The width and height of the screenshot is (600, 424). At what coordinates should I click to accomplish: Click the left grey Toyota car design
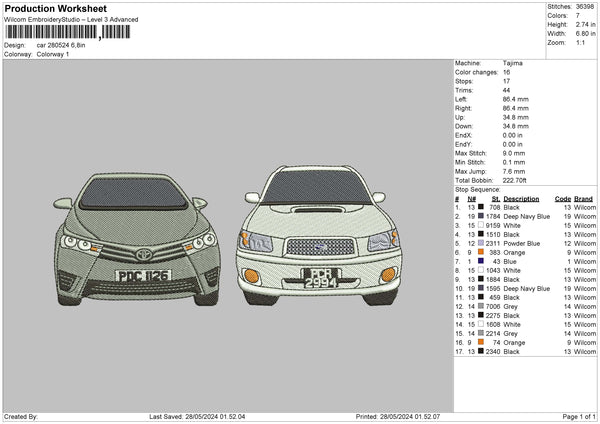point(137,239)
